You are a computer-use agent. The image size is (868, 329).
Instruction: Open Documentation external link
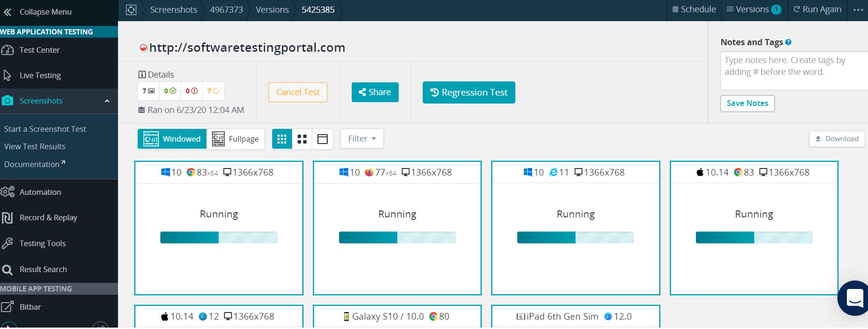tap(35, 164)
